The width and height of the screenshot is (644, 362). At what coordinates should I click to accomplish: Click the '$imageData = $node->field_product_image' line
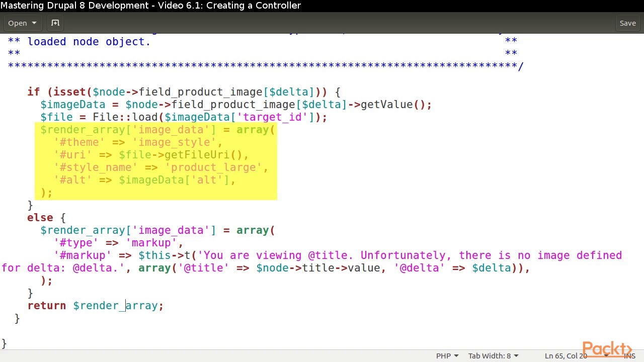(x=236, y=105)
